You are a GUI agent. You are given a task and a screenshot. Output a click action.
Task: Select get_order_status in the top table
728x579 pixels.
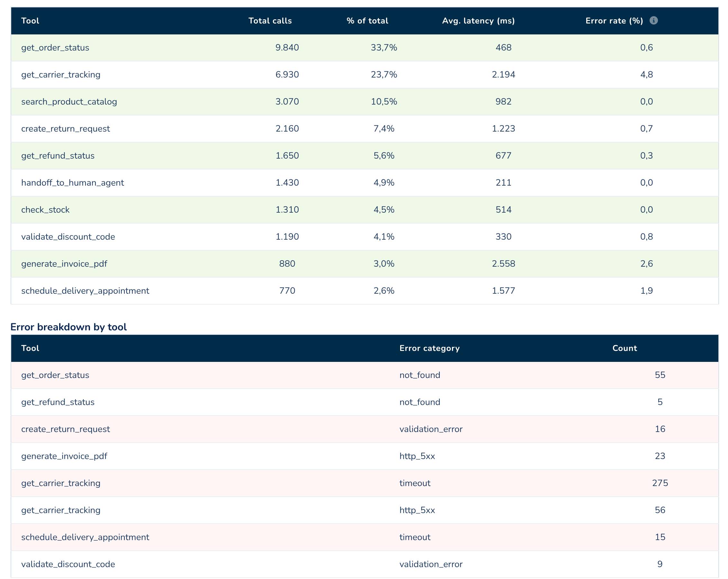click(x=55, y=48)
